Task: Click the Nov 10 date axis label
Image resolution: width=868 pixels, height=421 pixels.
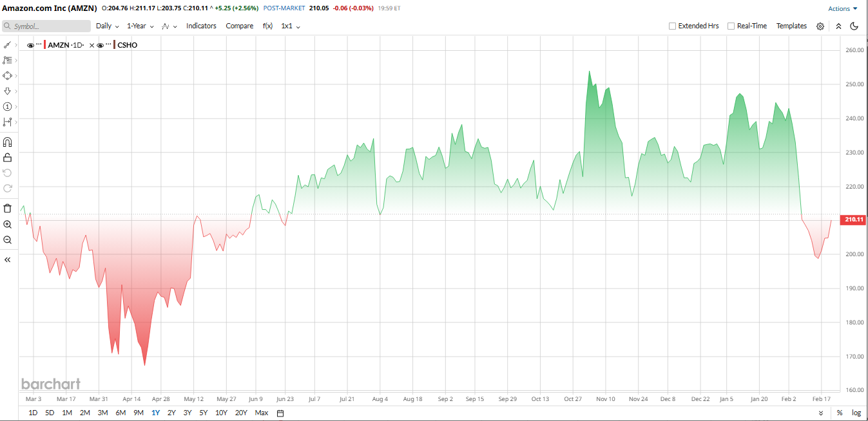Action: (x=606, y=399)
